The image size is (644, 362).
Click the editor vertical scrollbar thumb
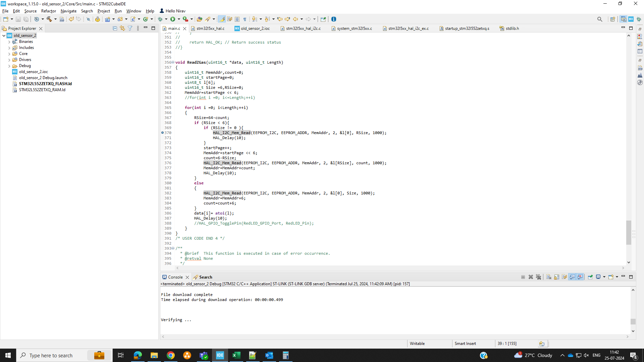pyautogui.click(x=629, y=232)
